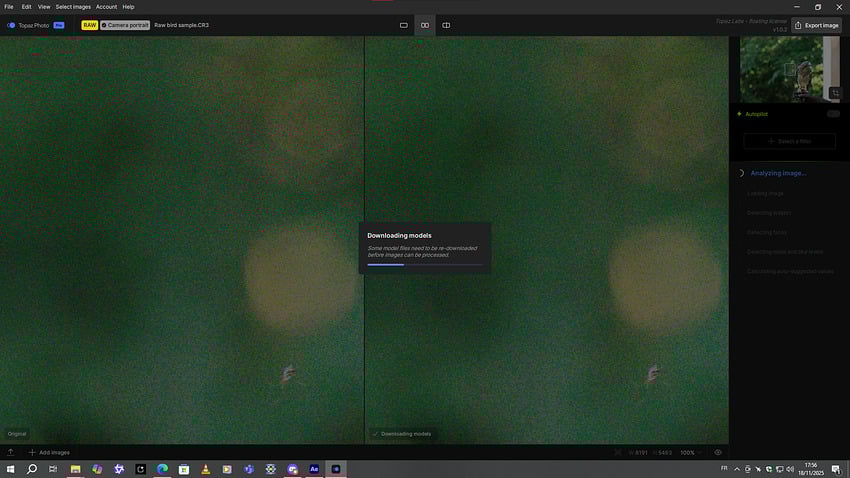
Task: Click the upload arrow icon at bottom-left
Action: (x=10, y=452)
